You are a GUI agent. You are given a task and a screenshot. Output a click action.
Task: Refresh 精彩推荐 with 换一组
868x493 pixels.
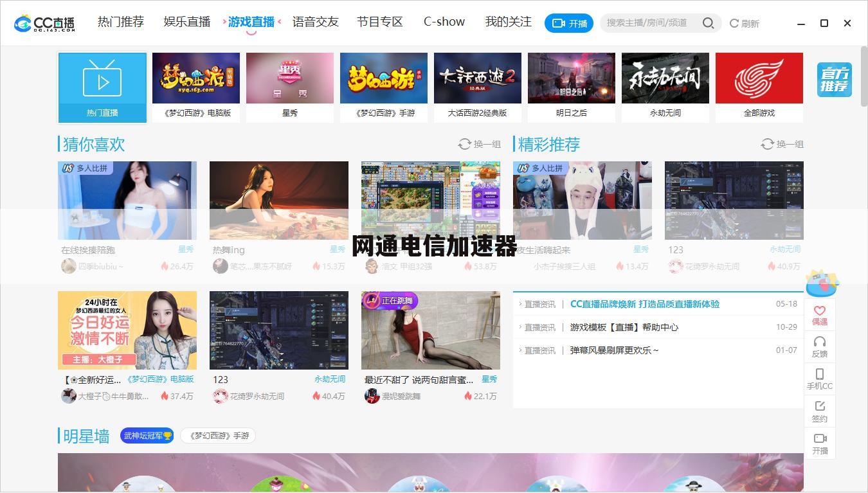point(782,144)
